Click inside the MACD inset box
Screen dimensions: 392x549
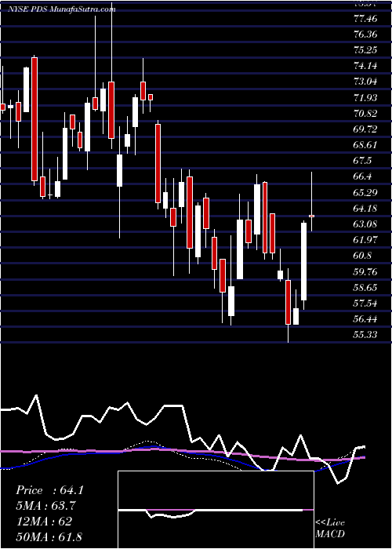point(216,510)
